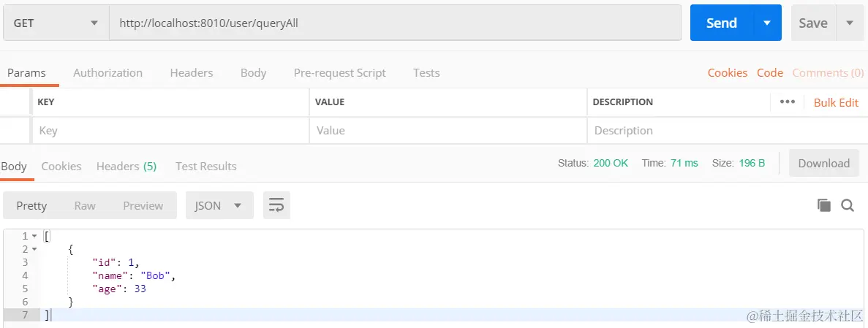Copy response body to clipboard
The width and height of the screenshot is (868, 328).
point(824,205)
